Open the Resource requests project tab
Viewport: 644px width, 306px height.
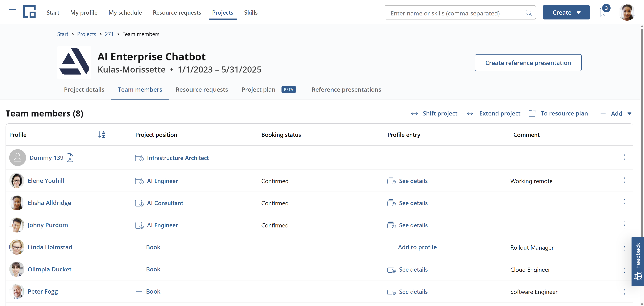202,89
